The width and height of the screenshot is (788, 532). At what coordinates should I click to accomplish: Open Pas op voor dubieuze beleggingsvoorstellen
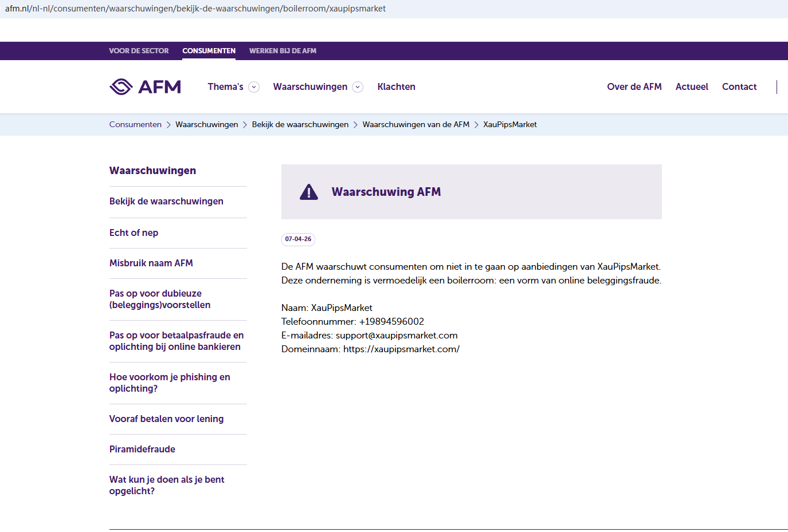pos(160,300)
